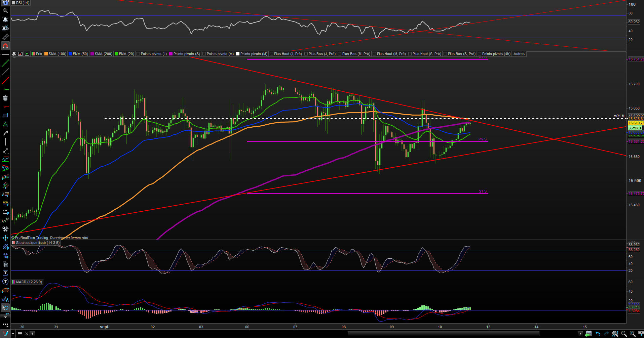Open the alert bell tool
This screenshot has height=338, width=644.
point(5,19)
